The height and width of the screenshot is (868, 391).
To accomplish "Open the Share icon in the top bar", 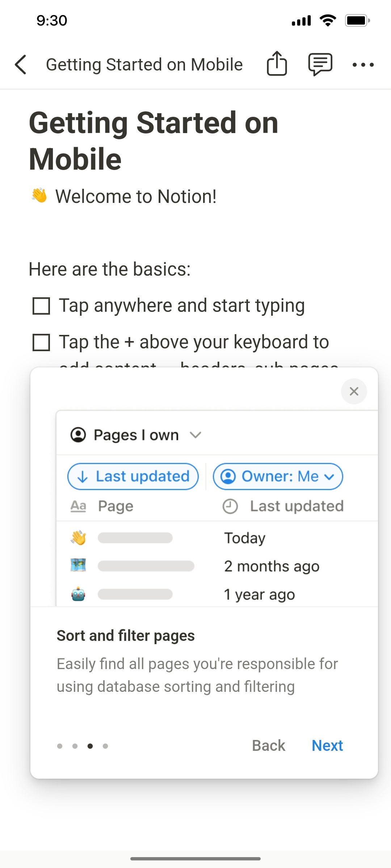I will tap(277, 64).
